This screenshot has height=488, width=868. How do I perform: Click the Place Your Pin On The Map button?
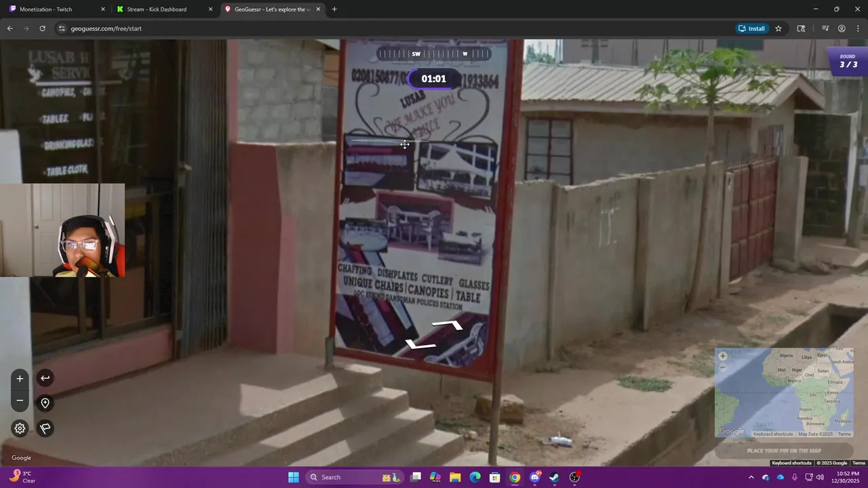(x=784, y=451)
